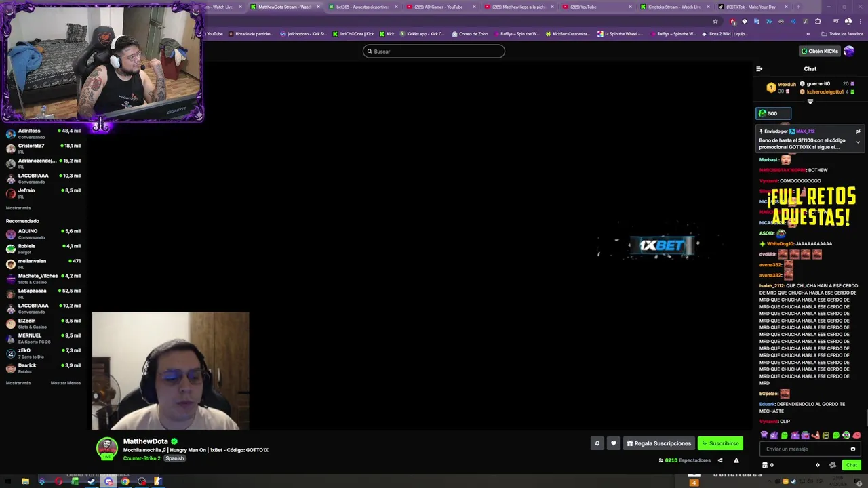This screenshot has height=488, width=868.
Task: Show hidden system tray icons
Action: coord(770,482)
